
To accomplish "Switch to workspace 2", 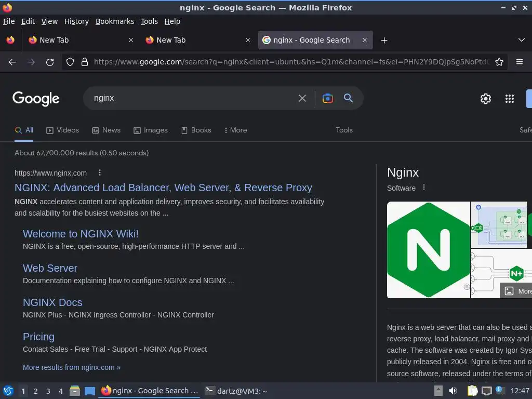I will 36,391.
